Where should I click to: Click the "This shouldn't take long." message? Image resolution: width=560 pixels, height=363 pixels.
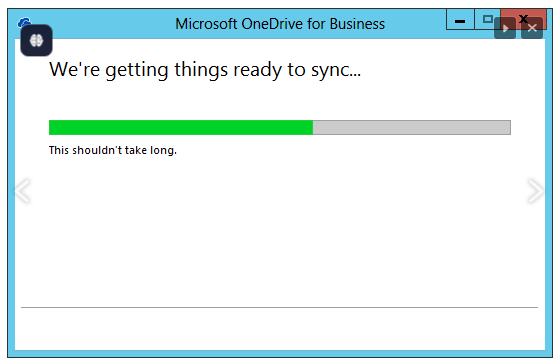pyautogui.click(x=113, y=150)
